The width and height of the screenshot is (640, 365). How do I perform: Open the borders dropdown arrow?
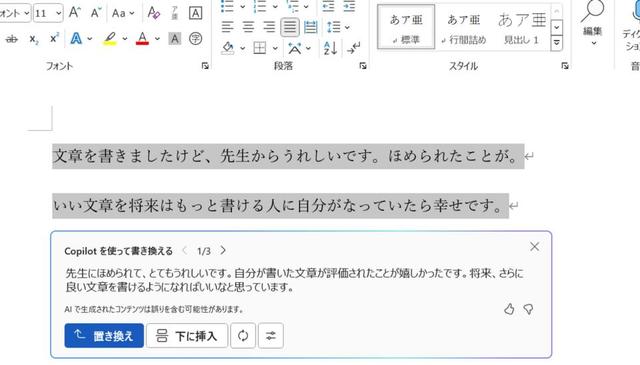pyautogui.click(x=275, y=48)
